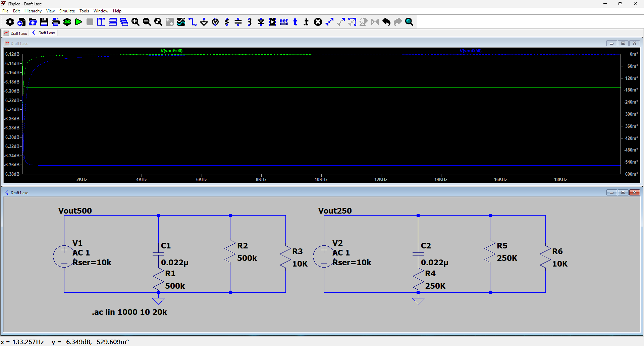
Task: Open the Hierarchy menu
Action: pyautogui.click(x=33, y=11)
